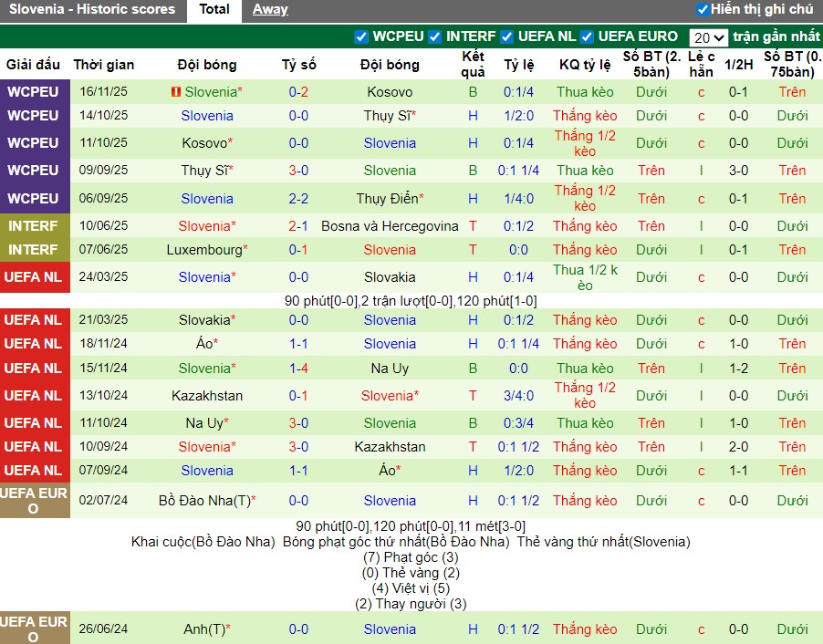Image resolution: width=823 pixels, height=644 pixels.
Task: Toggle the Hiển thị ghi chú checkbox
Action: (x=703, y=11)
